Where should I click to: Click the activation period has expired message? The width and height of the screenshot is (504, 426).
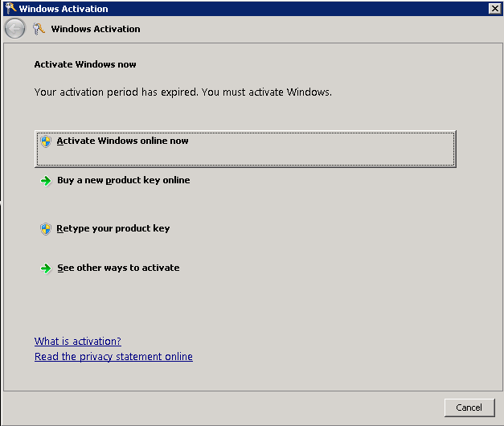pyautogui.click(x=183, y=92)
